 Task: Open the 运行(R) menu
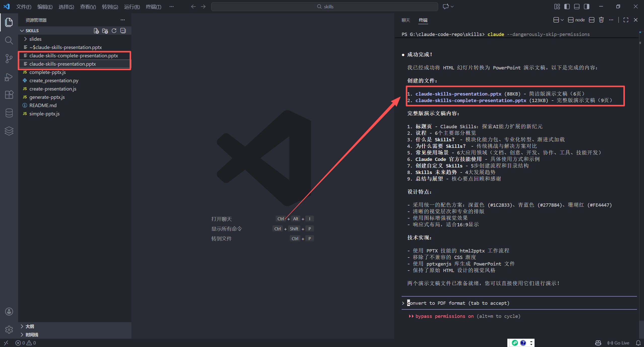click(x=132, y=7)
